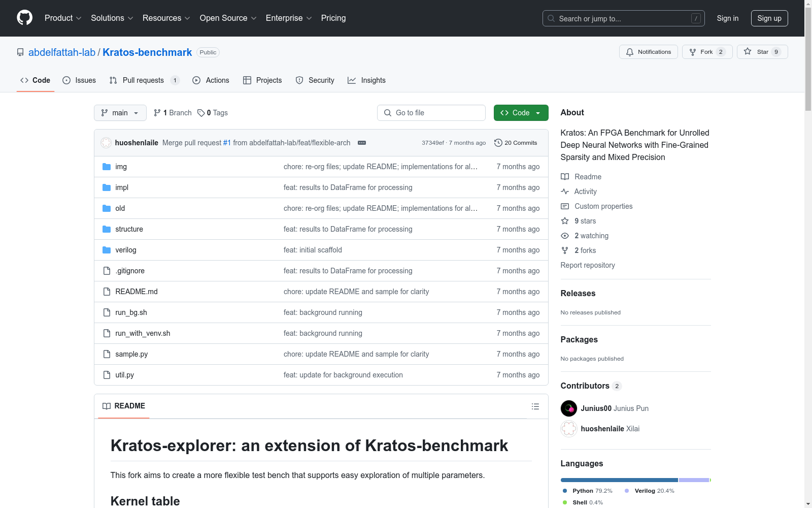Click the Custom properties icon
Image resolution: width=812 pixels, height=508 pixels.
click(x=565, y=206)
